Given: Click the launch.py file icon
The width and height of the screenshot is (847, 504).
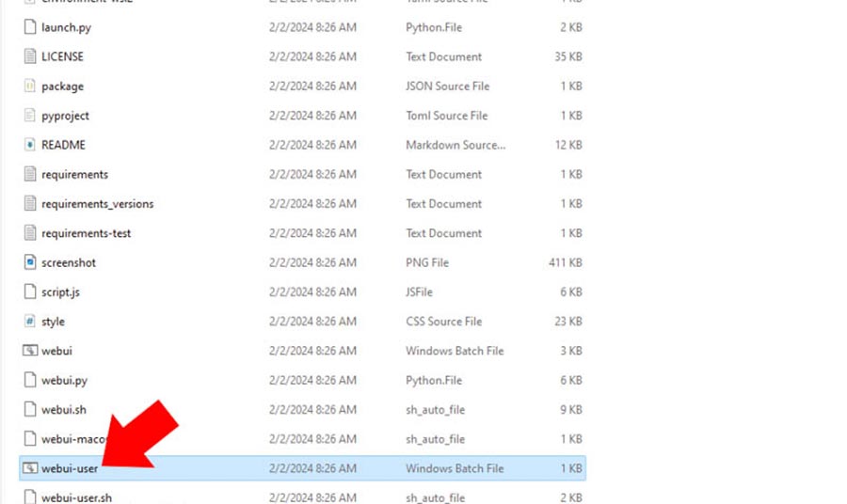Looking at the screenshot, I should tap(30, 27).
